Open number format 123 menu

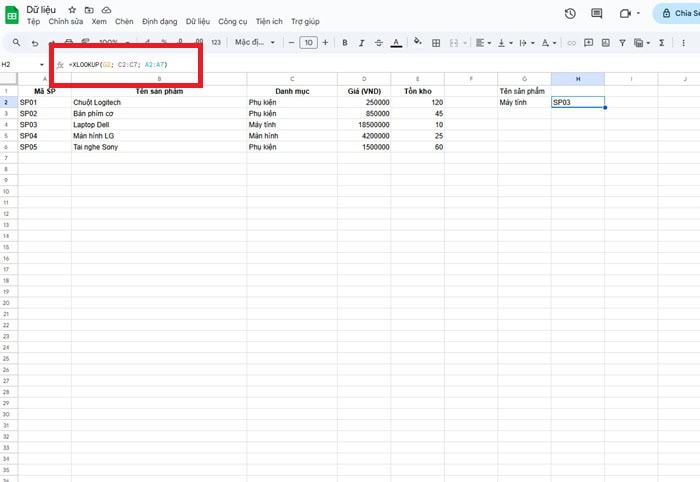click(x=216, y=42)
